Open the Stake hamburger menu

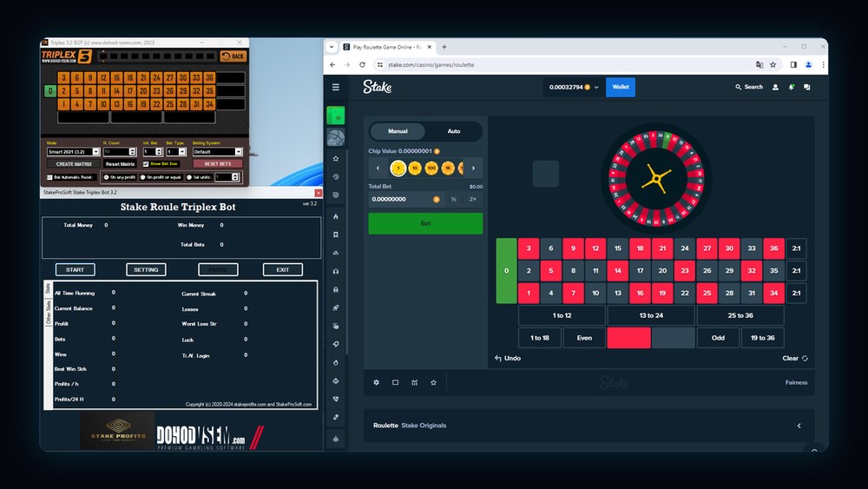pos(335,87)
